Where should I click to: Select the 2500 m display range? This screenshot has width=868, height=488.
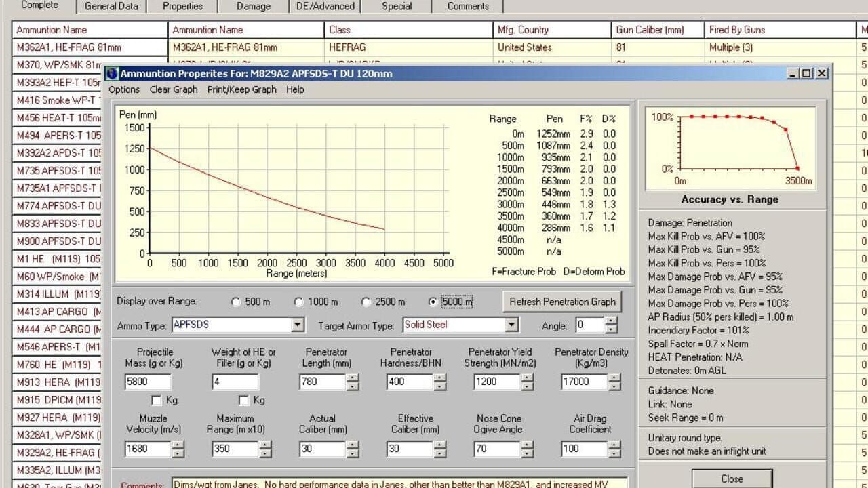pyautogui.click(x=366, y=302)
